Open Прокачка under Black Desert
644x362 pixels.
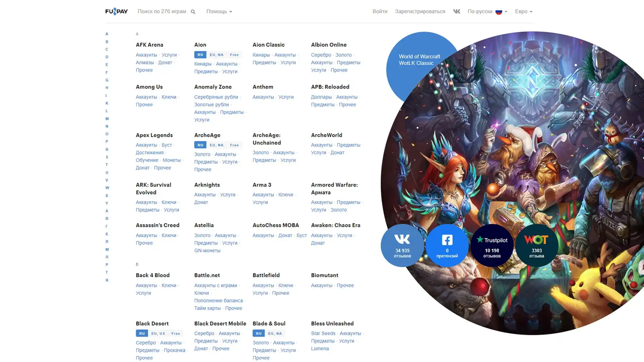point(174,350)
